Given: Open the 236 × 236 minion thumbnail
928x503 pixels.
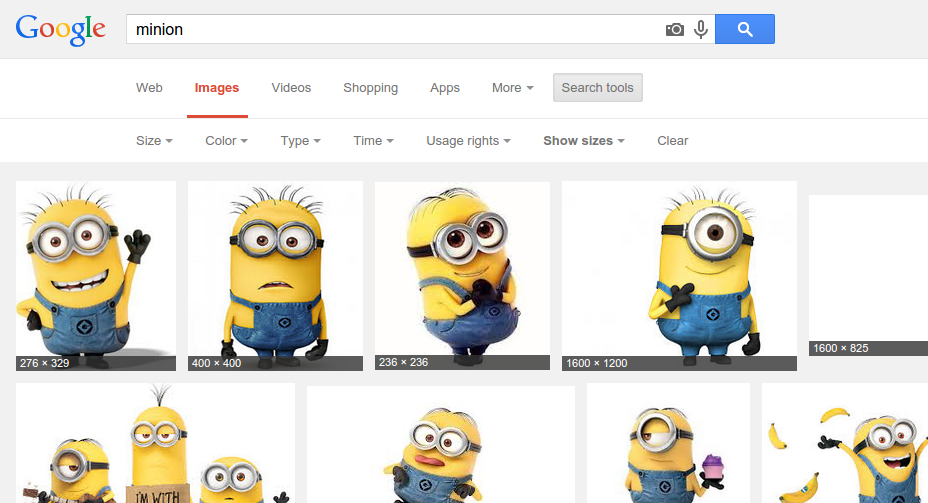Looking at the screenshot, I should (462, 276).
